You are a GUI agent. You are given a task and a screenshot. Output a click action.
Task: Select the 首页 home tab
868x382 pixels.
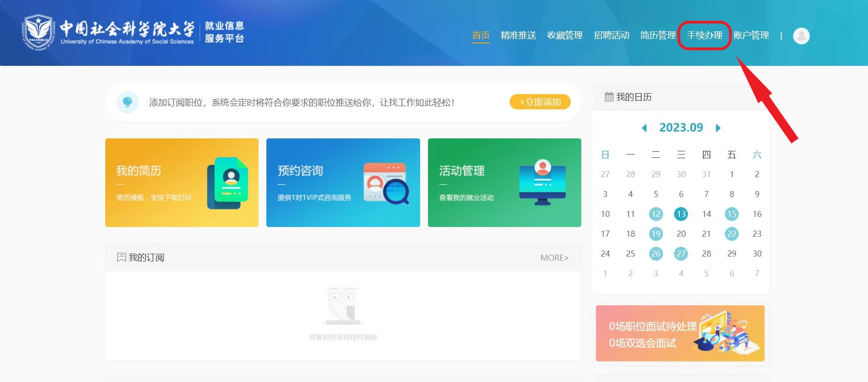[x=481, y=36]
